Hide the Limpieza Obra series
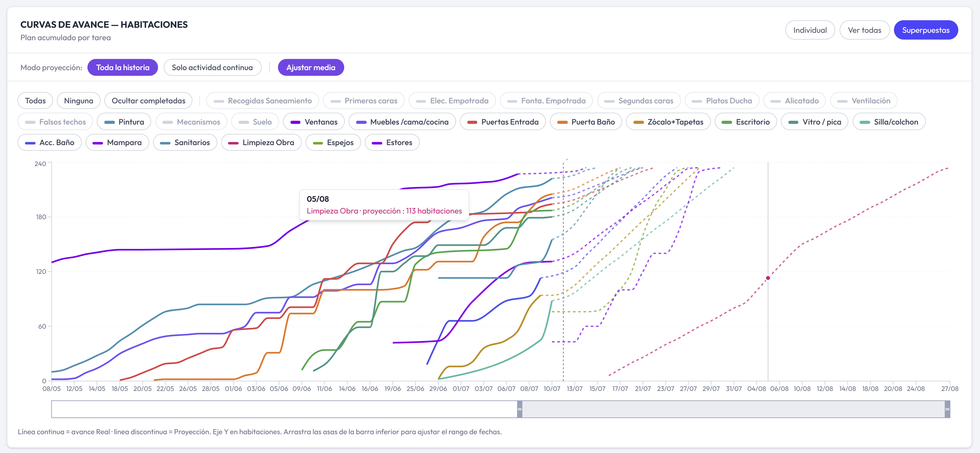 point(261,143)
